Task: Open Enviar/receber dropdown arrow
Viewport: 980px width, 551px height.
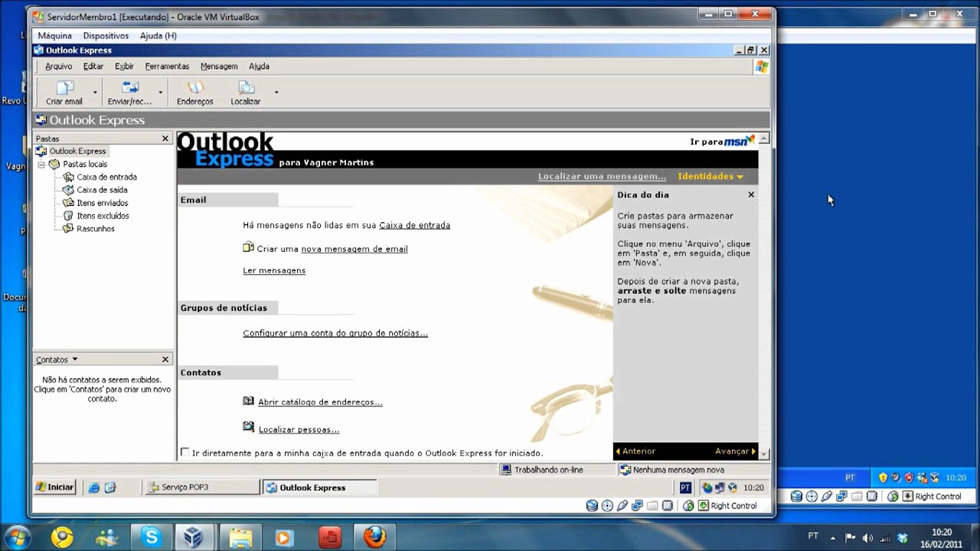Action: [160, 93]
